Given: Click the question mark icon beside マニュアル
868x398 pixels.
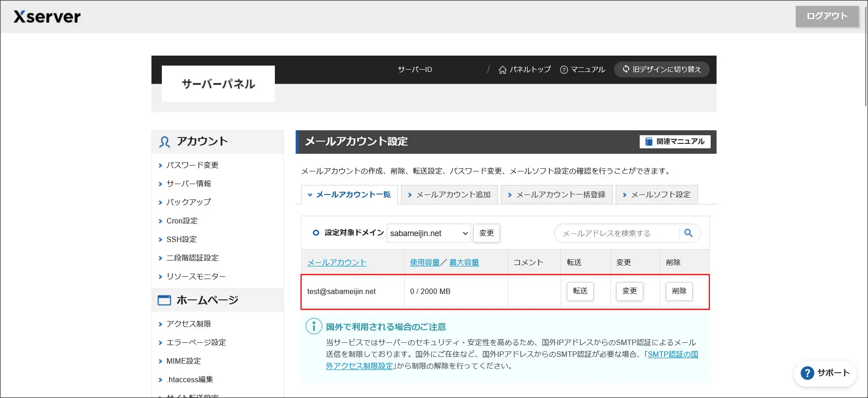Looking at the screenshot, I should pyautogui.click(x=564, y=70).
